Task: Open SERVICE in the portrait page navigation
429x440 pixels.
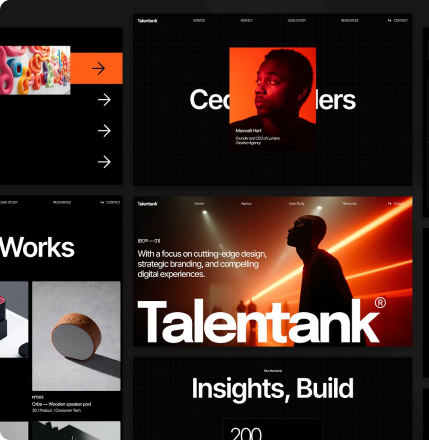Action: pos(199,21)
